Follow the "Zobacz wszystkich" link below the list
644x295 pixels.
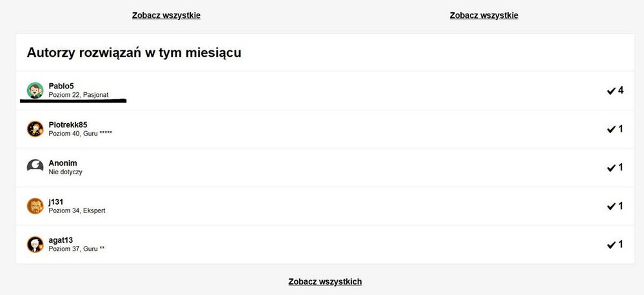coord(325,281)
